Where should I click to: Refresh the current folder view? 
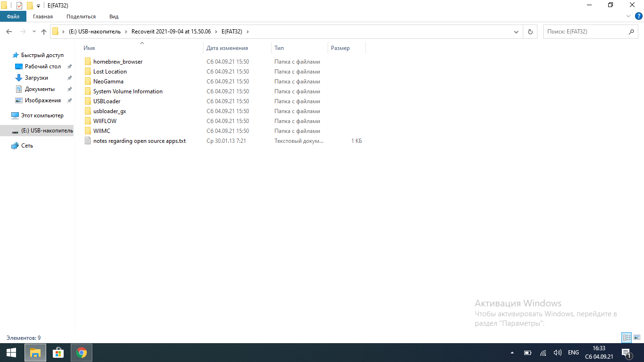coord(530,32)
